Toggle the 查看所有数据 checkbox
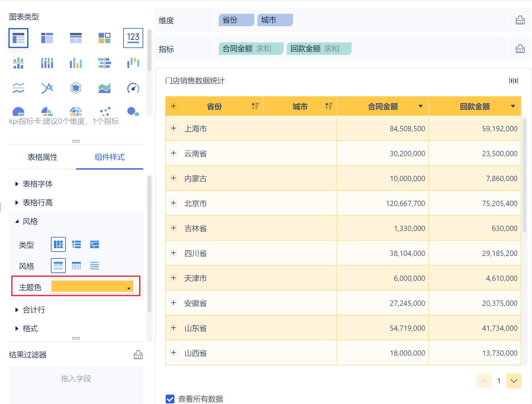532x404 pixels. point(170,399)
